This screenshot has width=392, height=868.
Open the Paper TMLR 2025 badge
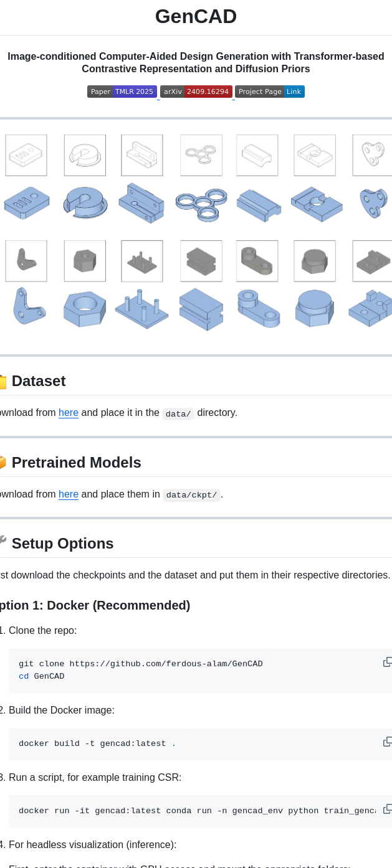point(122,92)
